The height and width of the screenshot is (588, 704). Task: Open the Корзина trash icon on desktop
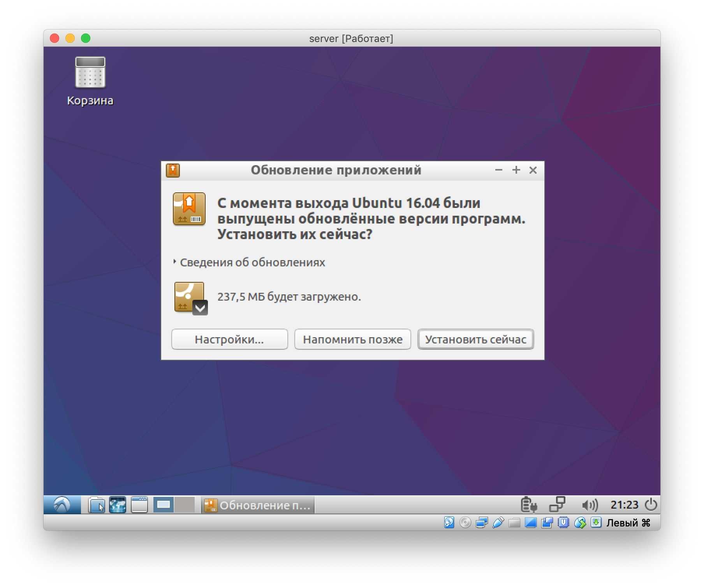click(90, 81)
